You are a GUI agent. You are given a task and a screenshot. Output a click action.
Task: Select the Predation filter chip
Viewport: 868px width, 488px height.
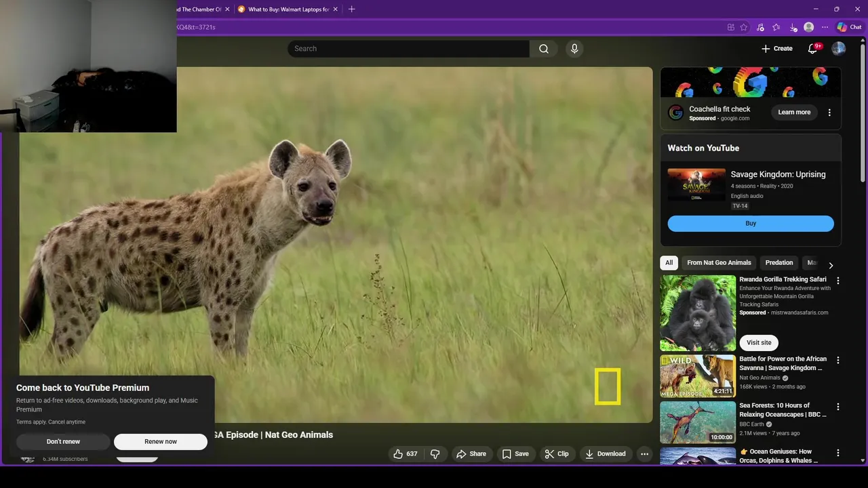tap(778, 263)
